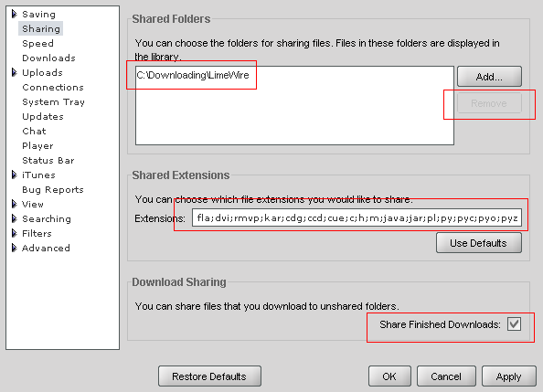Image resolution: width=543 pixels, height=392 pixels.
Task: Expand the Searching tree node arrow
Action: tap(15, 218)
